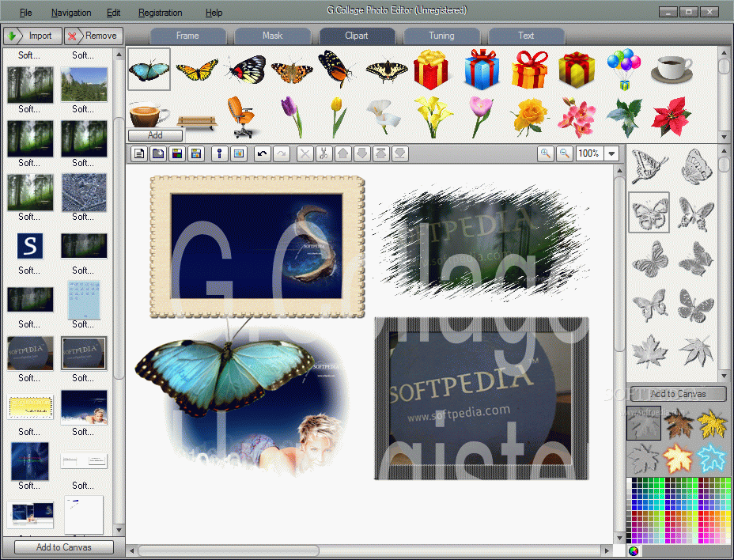
Task: Select the beige framed photo on the canvas
Action: (x=257, y=247)
